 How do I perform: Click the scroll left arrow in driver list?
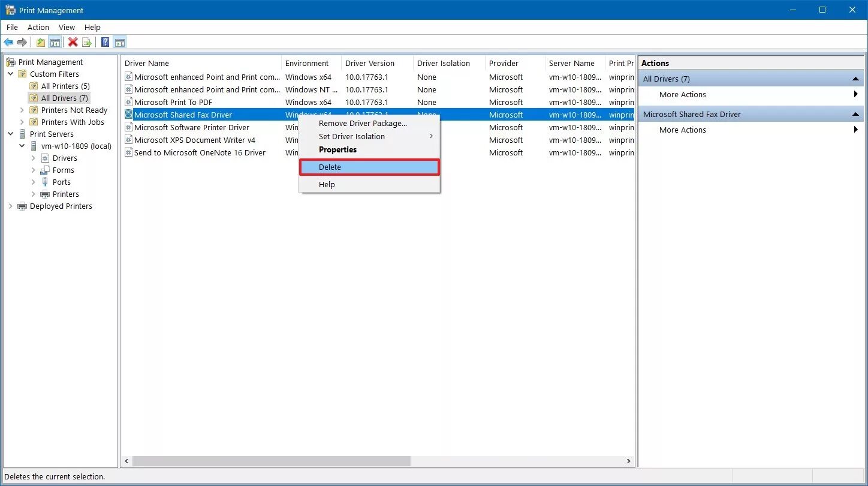[126, 461]
